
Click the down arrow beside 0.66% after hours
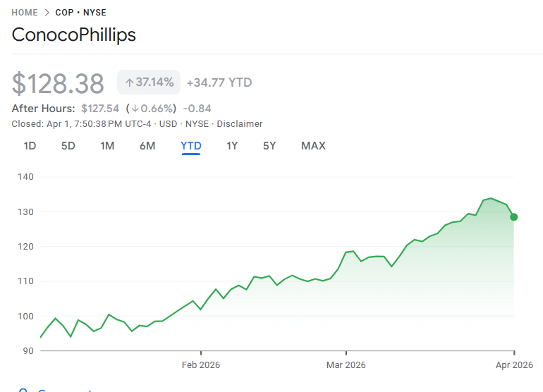point(134,109)
